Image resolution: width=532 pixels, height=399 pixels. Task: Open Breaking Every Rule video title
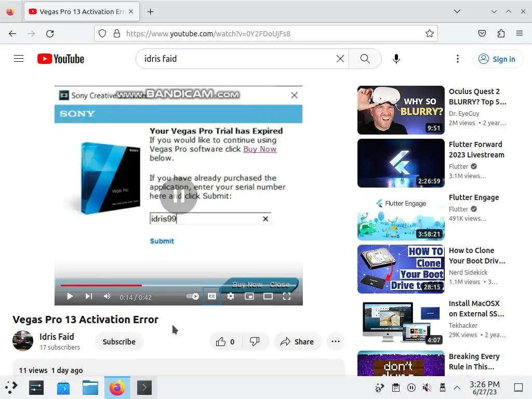pos(474,362)
